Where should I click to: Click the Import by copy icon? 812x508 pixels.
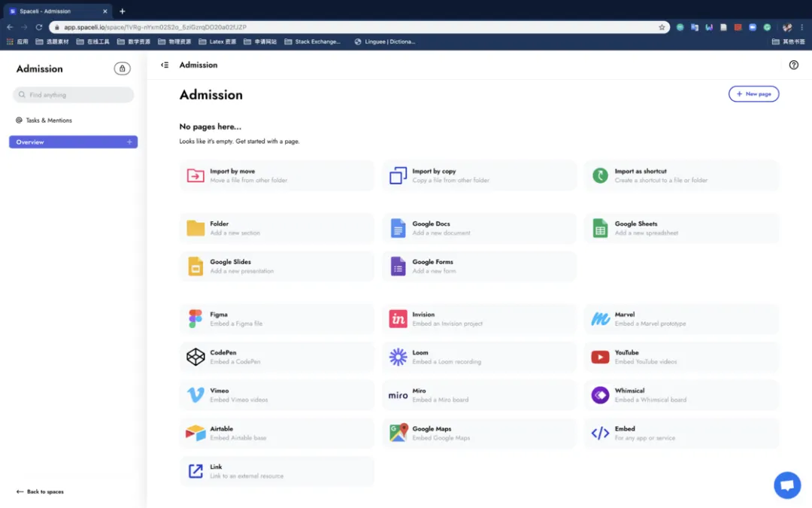[x=398, y=175]
